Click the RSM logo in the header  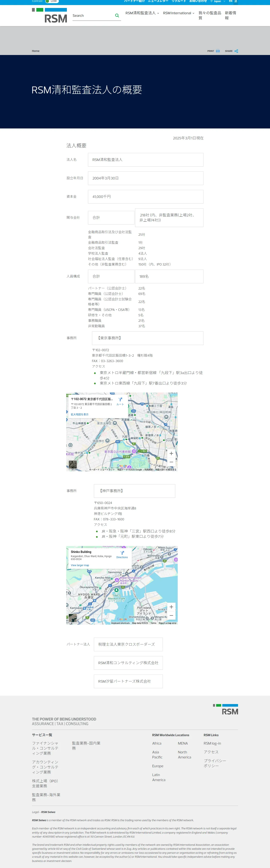[x=49, y=16]
